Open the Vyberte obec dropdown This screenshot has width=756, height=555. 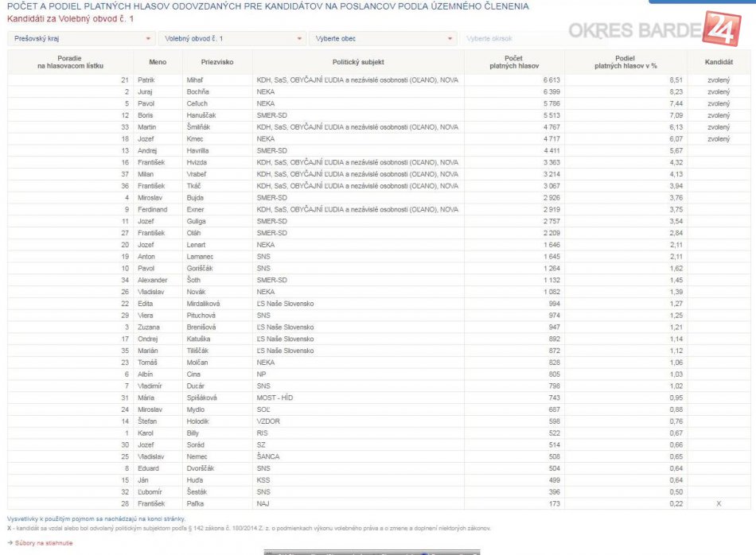[x=382, y=38]
